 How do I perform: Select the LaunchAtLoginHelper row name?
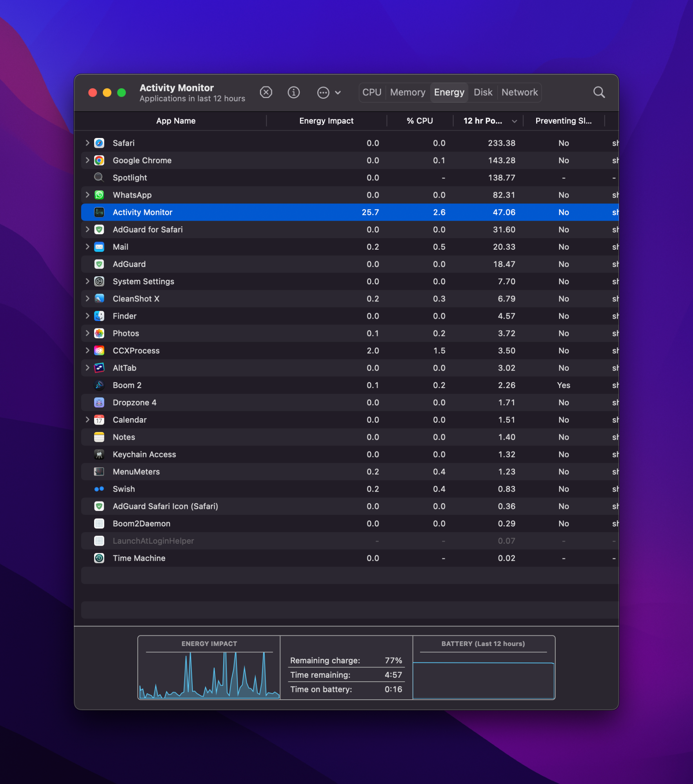[153, 541]
